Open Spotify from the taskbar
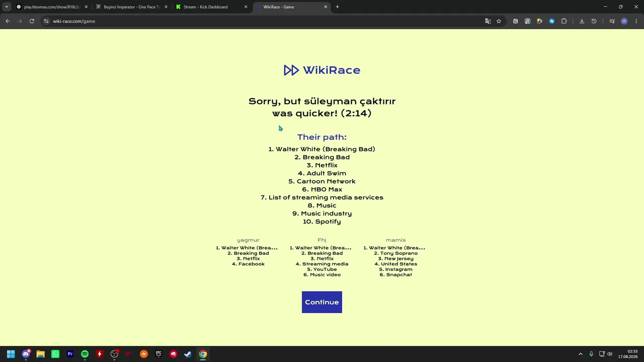Image resolution: width=644 pixels, height=362 pixels. pyautogui.click(x=85, y=354)
